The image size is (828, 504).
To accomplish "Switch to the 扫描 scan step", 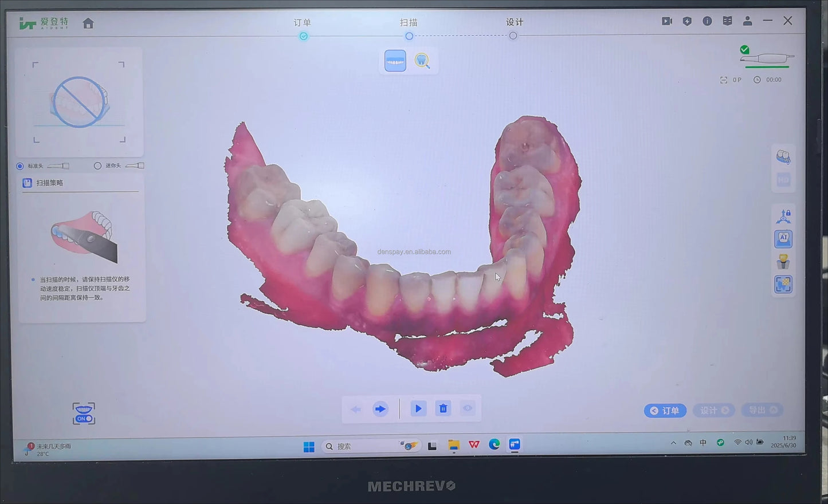I will 409,22.
